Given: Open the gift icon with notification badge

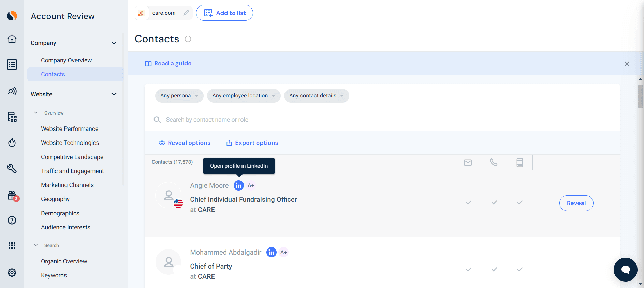Looking at the screenshot, I should [12, 195].
